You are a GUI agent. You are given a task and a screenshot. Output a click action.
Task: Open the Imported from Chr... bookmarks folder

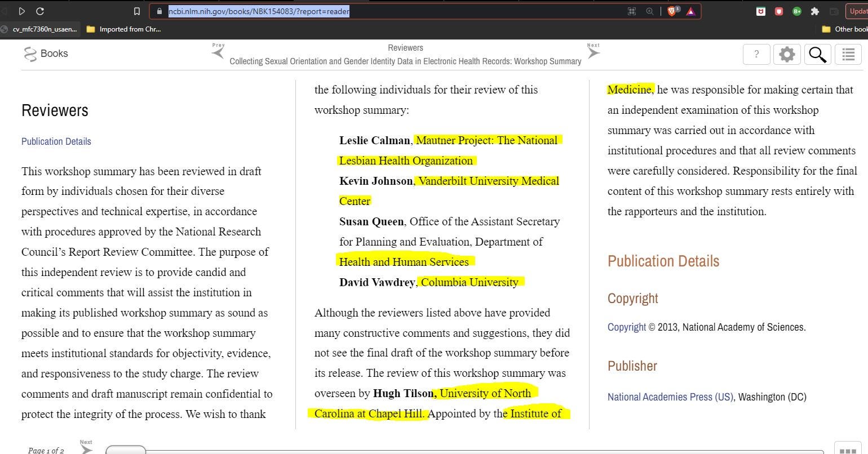[124, 29]
